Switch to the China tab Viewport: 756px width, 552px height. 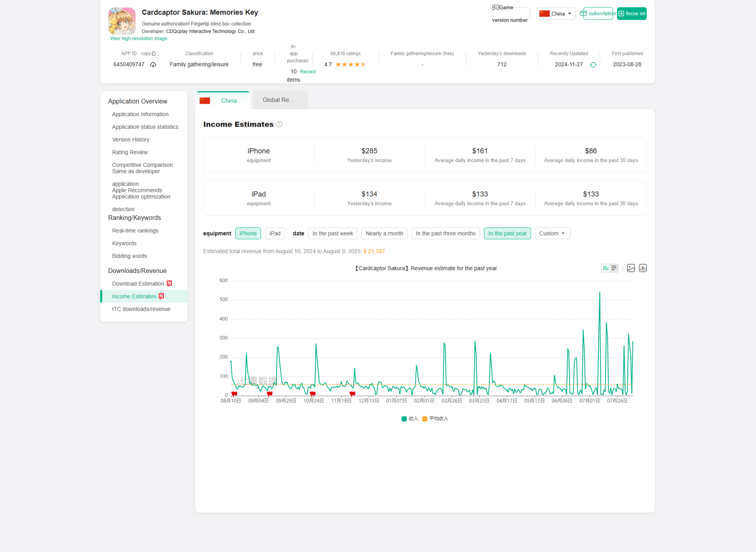click(x=223, y=101)
